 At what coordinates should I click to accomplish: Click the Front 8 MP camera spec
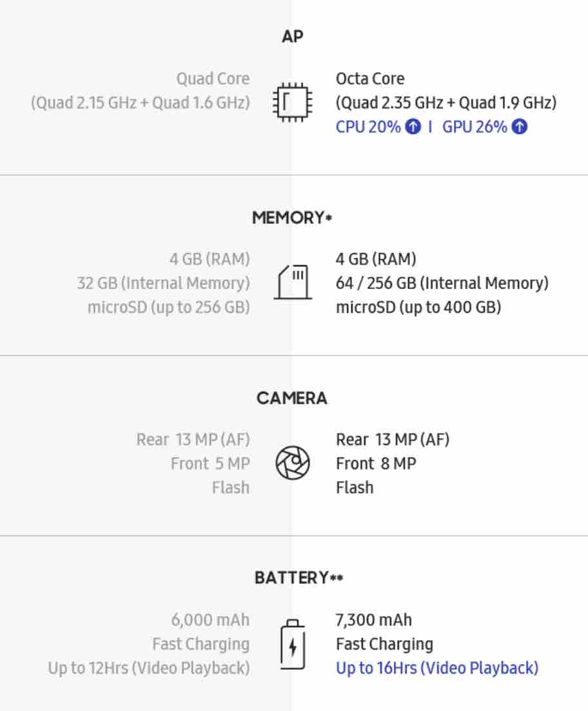[x=376, y=463]
